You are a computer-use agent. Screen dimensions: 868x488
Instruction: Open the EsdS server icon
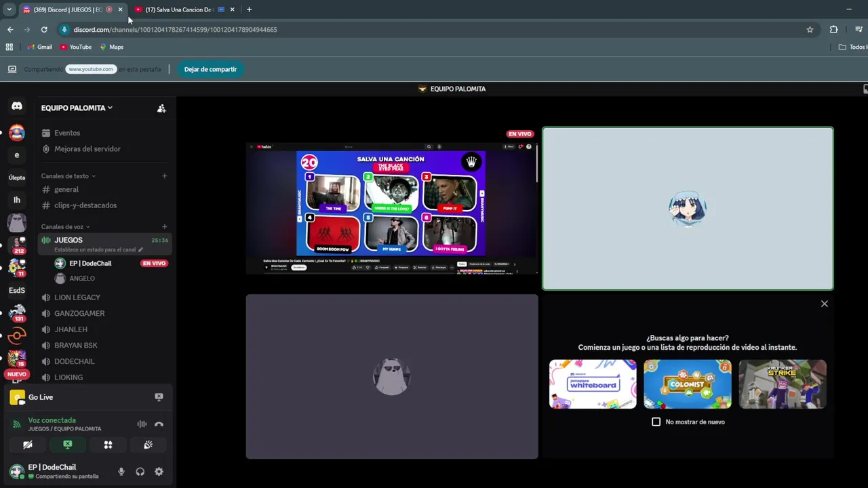coord(17,290)
